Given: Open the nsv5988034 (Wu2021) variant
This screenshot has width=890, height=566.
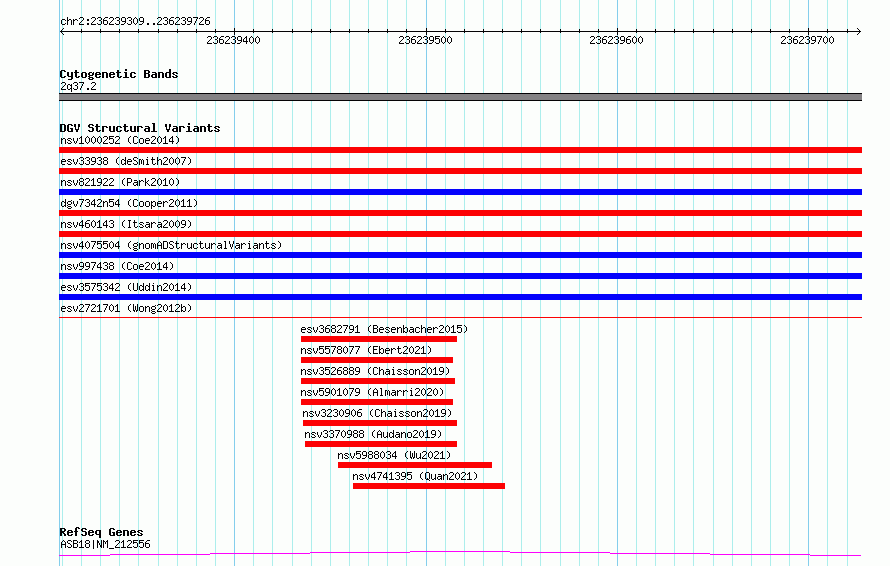Looking at the screenshot, I should 394,455.
